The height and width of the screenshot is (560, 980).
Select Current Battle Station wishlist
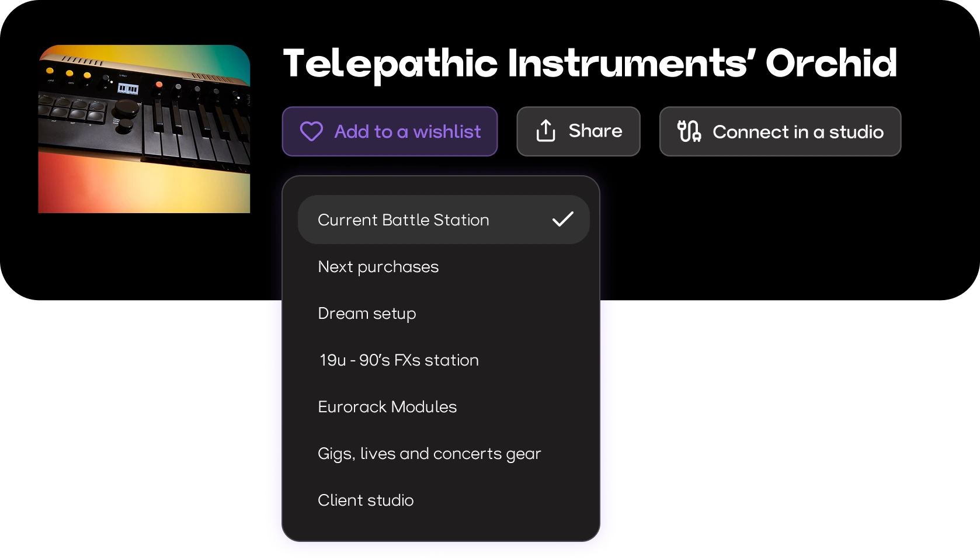444,220
